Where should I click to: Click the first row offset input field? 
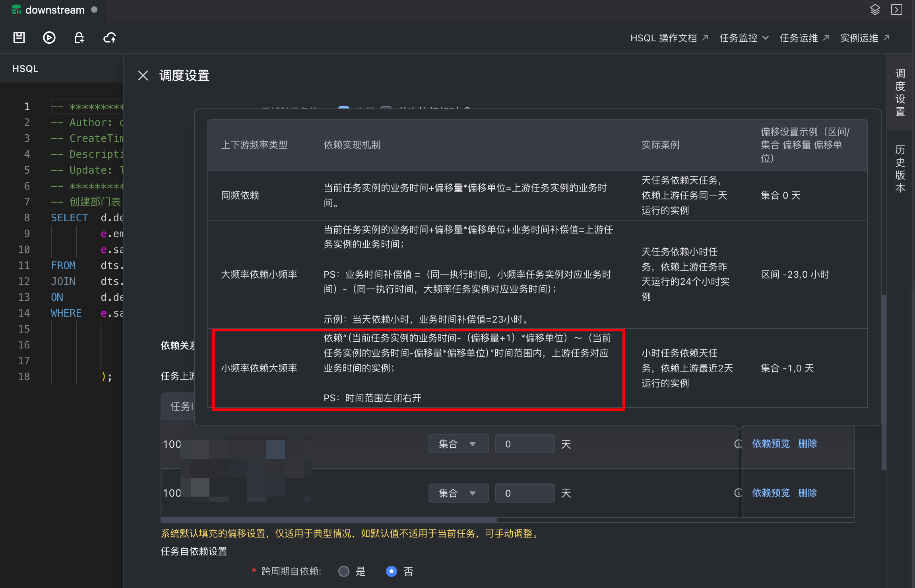(525, 444)
